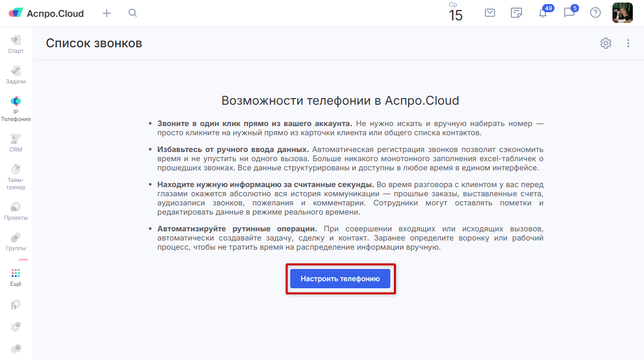Click the gray P-shaped sidebar icon

click(16, 305)
